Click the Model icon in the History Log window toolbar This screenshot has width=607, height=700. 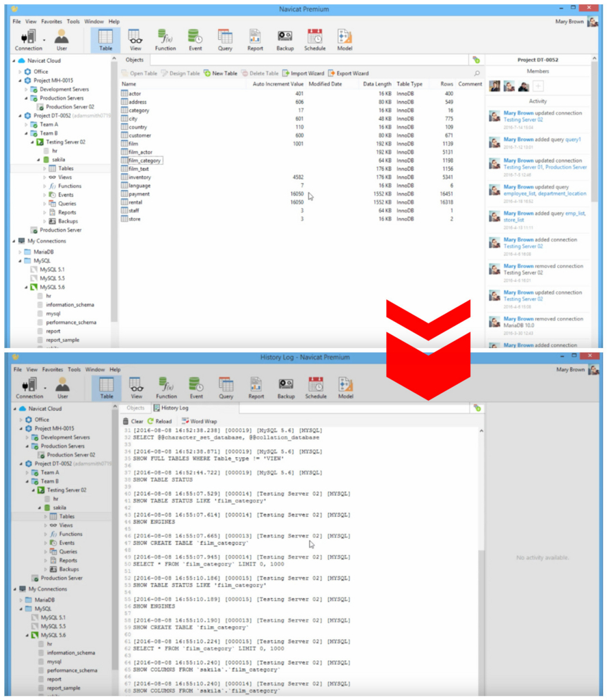click(x=345, y=388)
